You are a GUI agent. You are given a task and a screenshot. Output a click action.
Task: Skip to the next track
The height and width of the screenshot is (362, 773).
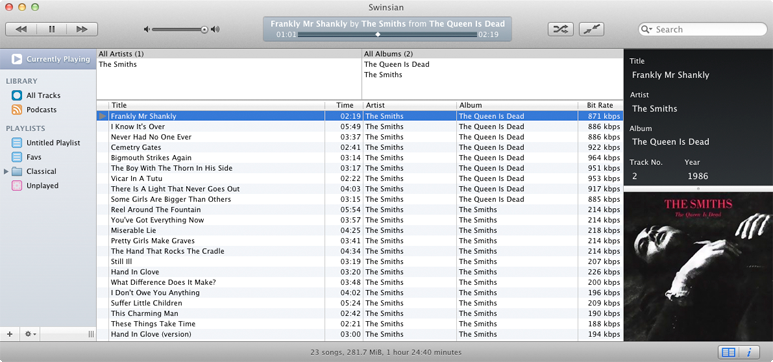pos(82,29)
